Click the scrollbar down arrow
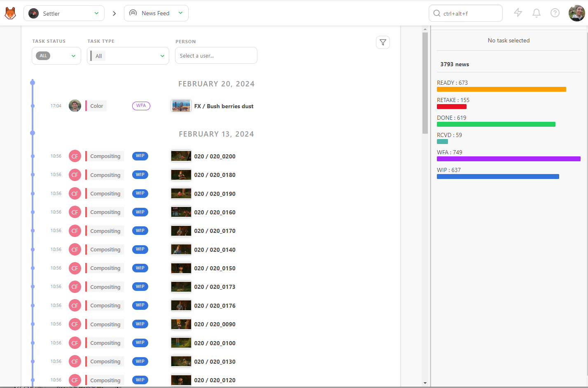 425,383
